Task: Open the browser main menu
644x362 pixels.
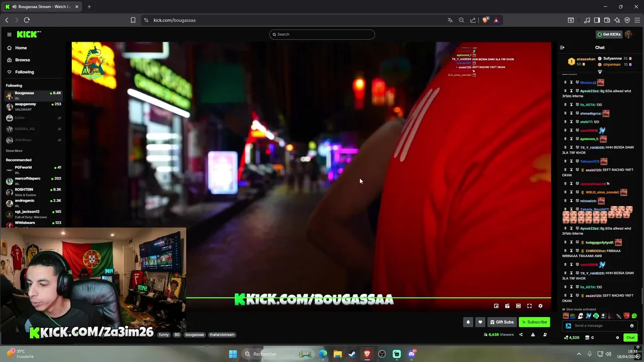Action: pos(637,20)
